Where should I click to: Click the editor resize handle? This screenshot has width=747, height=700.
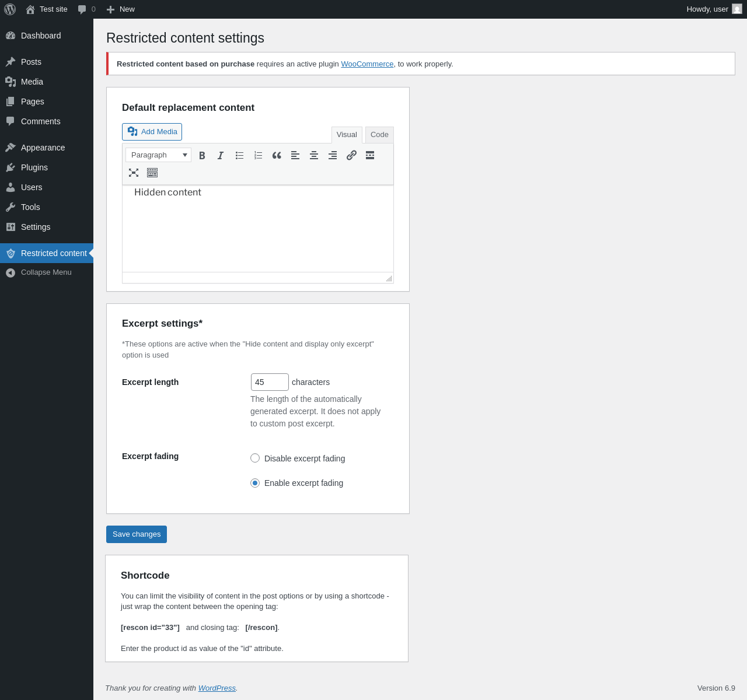[x=389, y=279]
